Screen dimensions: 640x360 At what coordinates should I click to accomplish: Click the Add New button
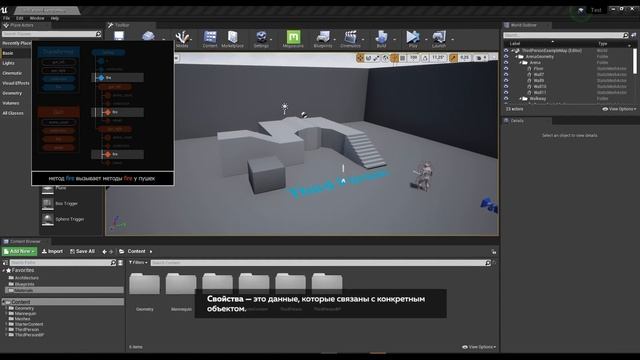[x=19, y=251]
